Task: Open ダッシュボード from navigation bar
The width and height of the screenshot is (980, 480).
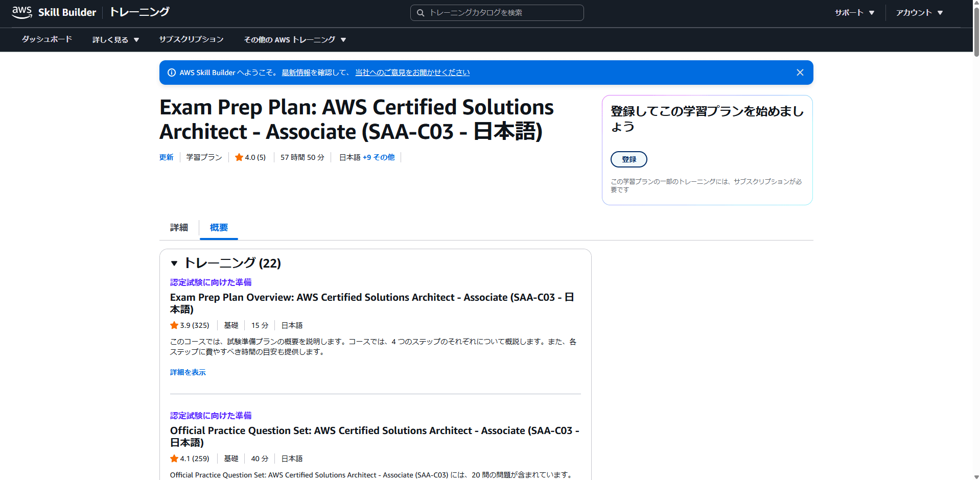Action: pyautogui.click(x=47, y=39)
